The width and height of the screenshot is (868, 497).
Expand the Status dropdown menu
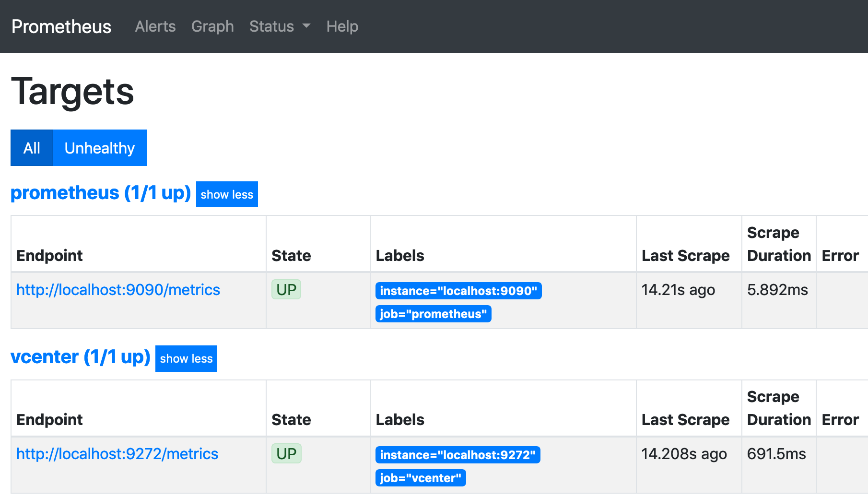[x=279, y=26]
